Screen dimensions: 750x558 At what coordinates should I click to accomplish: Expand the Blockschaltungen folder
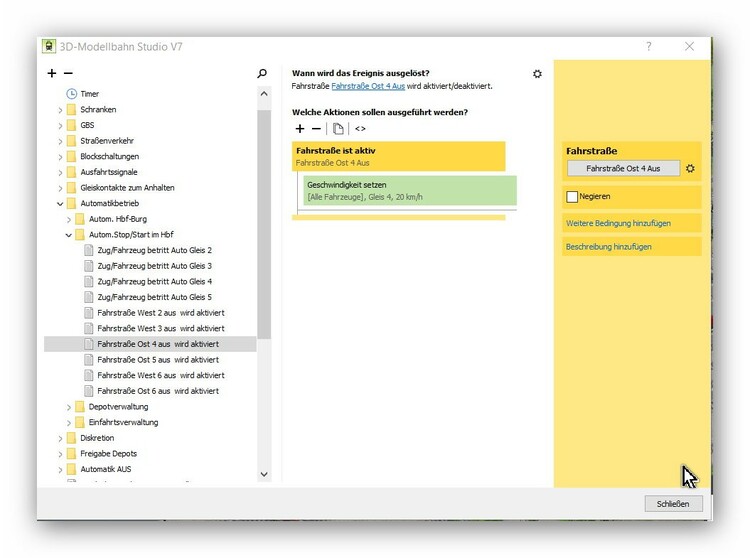[x=60, y=157]
